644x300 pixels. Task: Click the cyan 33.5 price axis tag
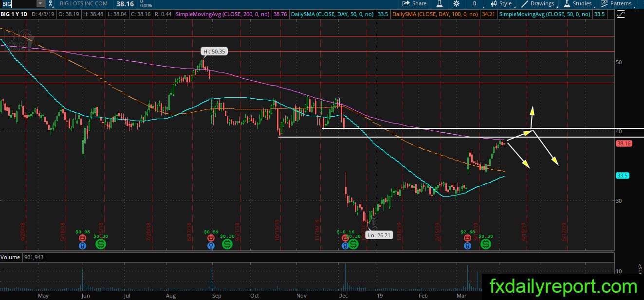[x=623, y=176]
